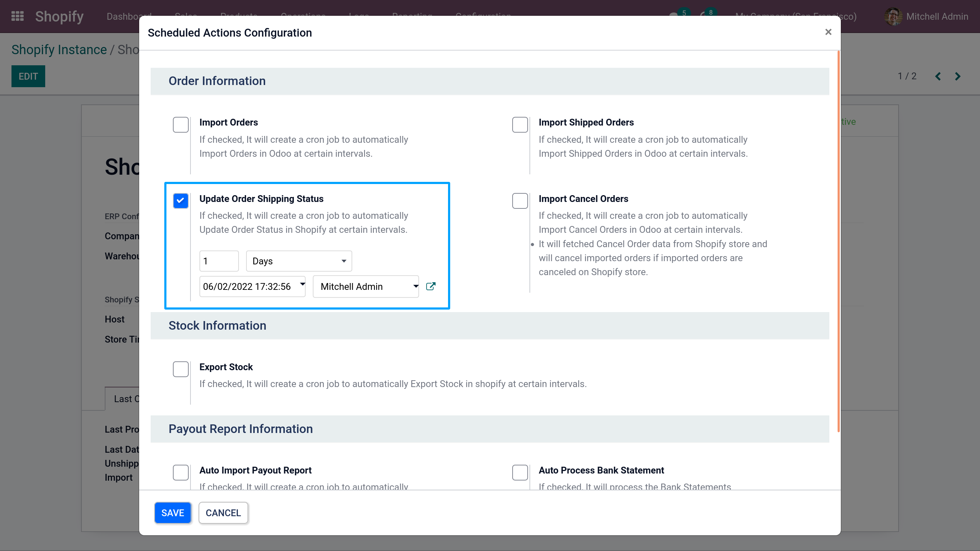Click the Import Shipped Orders label
The height and width of the screenshot is (551, 980).
[586, 122]
